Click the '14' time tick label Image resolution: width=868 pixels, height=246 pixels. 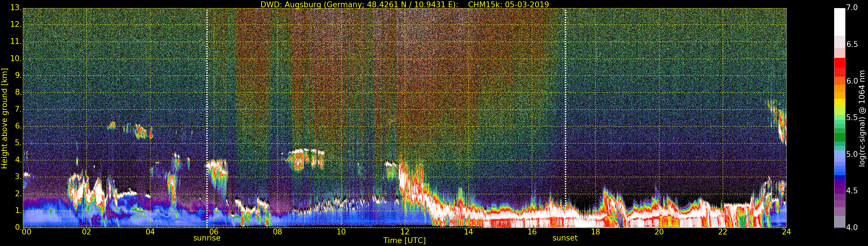point(468,232)
